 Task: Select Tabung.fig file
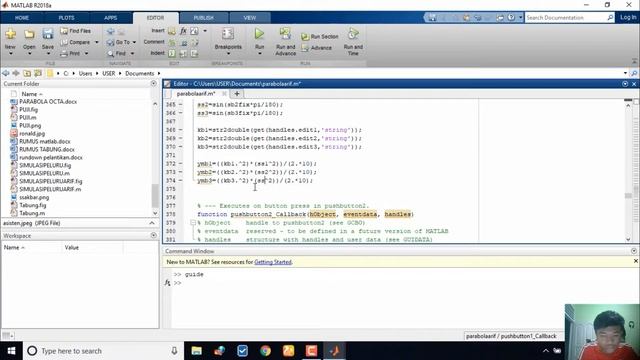tap(32, 205)
